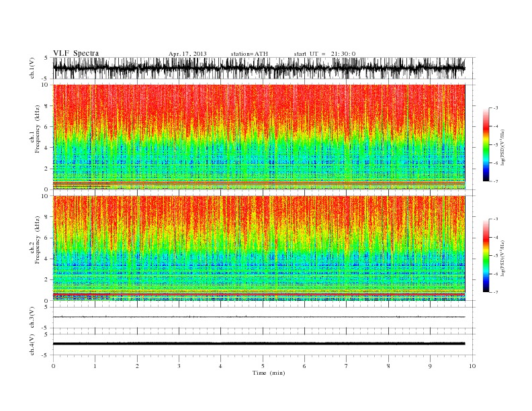This screenshot has width=532, height=411.
Task: Click the "2" tick on time axis
Action: (137, 366)
